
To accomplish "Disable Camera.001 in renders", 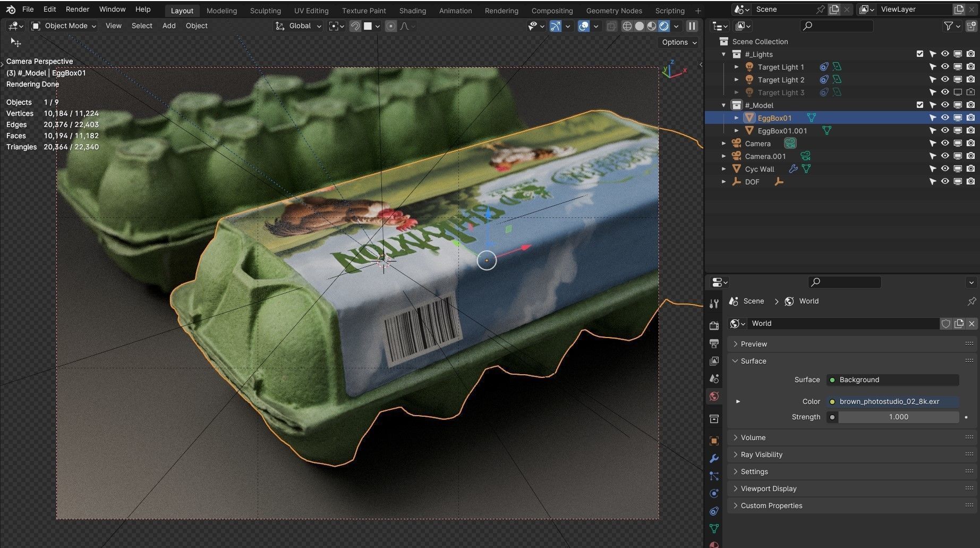I will tap(970, 156).
